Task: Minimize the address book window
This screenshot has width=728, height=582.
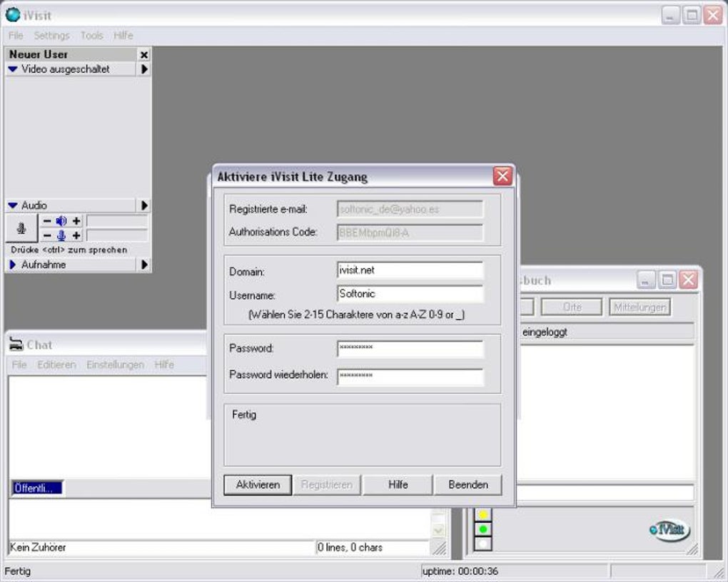Action: 646,280
